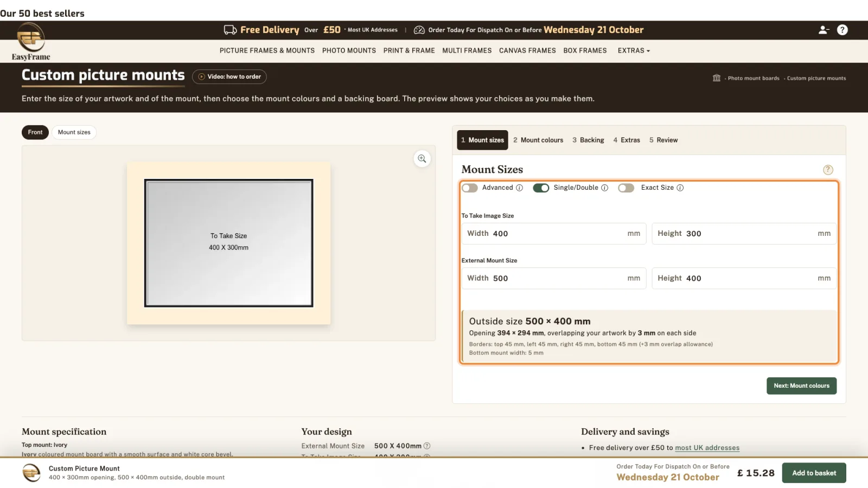The height and width of the screenshot is (488, 868).
Task: Click the To Take Image Width field
Action: 553,234
